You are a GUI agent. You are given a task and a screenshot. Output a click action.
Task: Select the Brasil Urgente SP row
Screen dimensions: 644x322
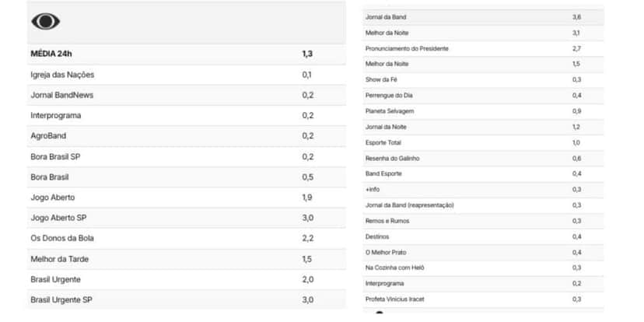pos(187,299)
